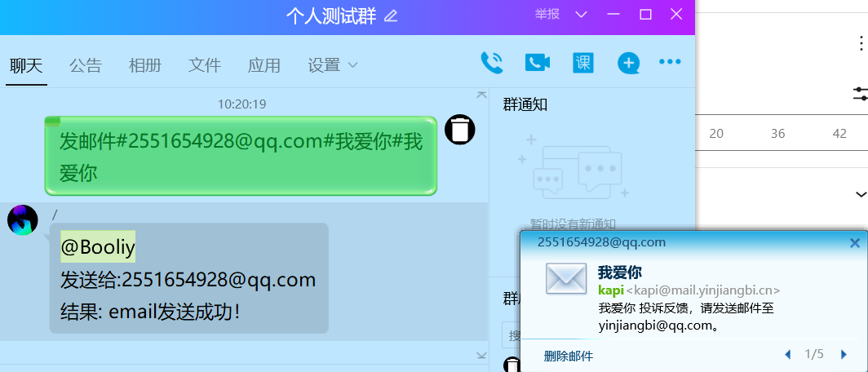Click the trash can avatar beside green message

[460, 130]
